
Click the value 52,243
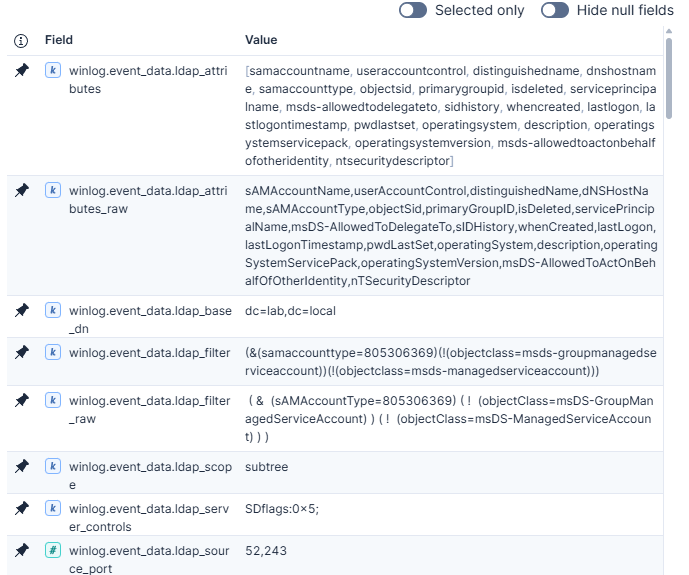pyautogui.click(x=266, y=551)
